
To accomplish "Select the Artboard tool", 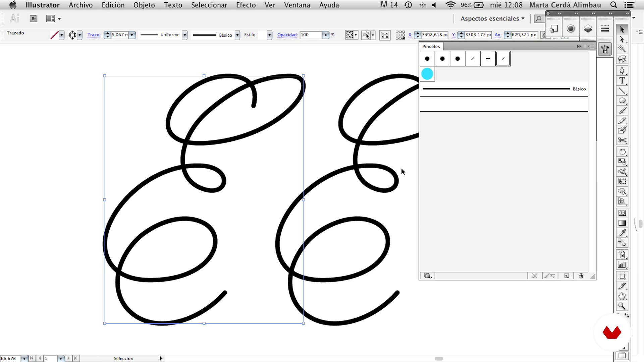I will [x=622, y=276].
